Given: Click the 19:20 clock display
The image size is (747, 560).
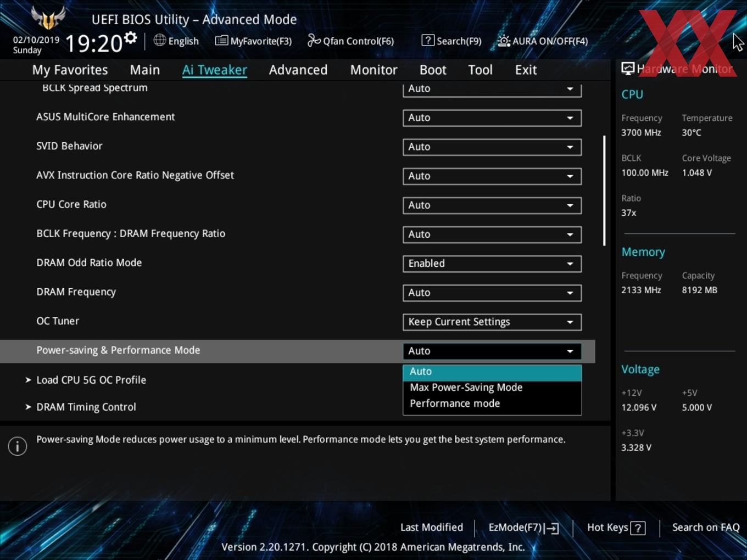Looking at the screenshot, I should point(93,43).
